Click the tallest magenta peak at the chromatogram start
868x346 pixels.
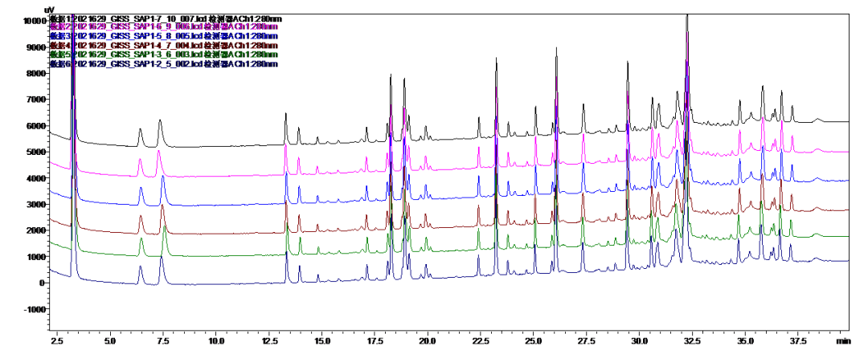73,18
